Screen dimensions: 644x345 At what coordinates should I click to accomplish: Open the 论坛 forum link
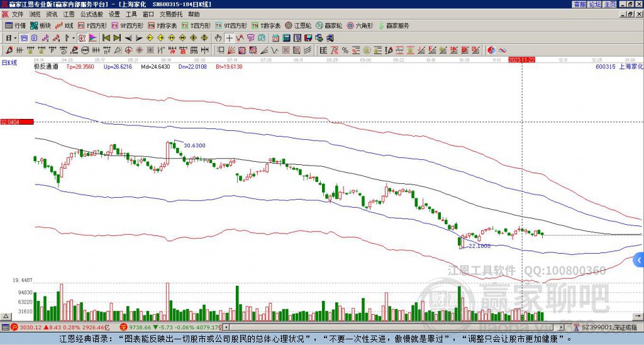point(594,4)
